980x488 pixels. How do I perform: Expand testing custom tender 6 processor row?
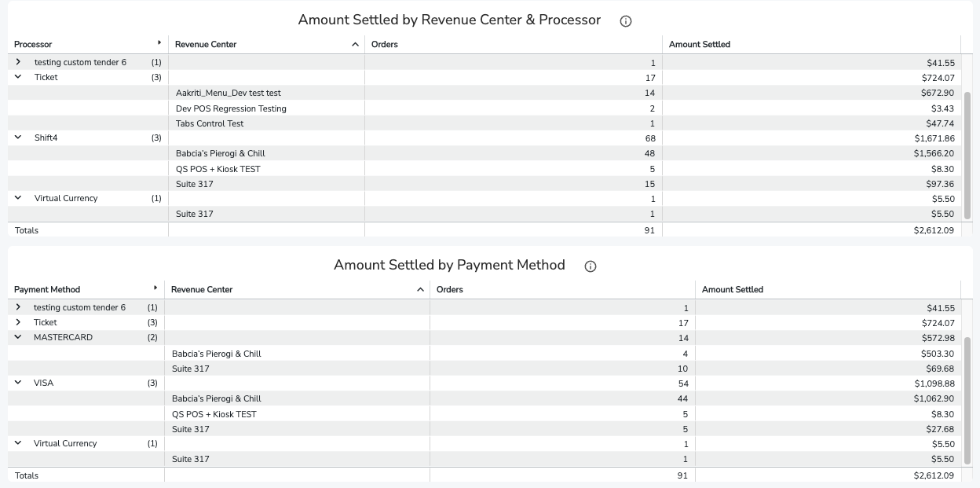[18, 61]
